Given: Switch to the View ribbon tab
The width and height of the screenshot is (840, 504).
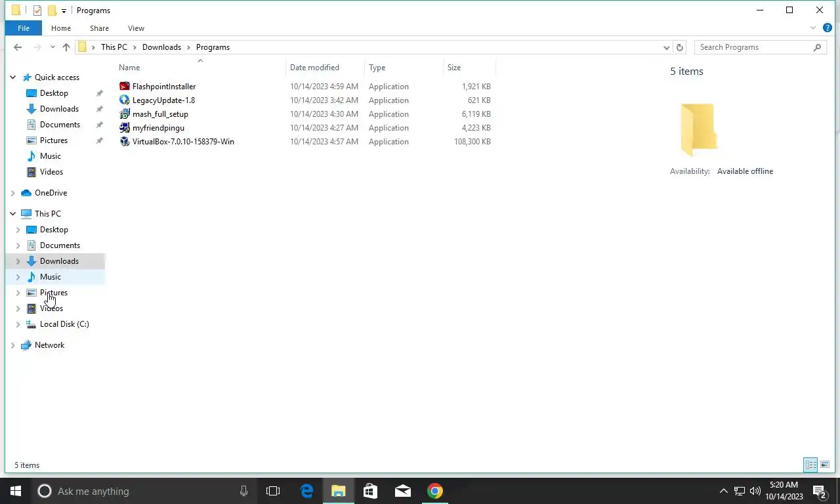Looking at the screenshot, I should coord(136,28).
